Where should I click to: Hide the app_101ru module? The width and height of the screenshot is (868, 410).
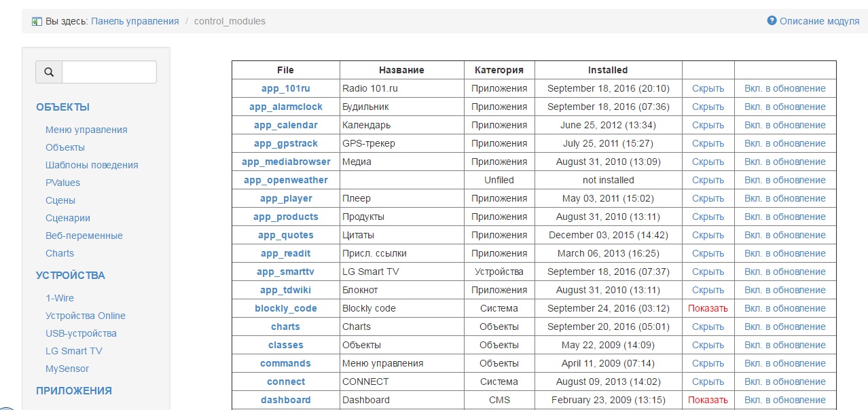pos(708,88)
